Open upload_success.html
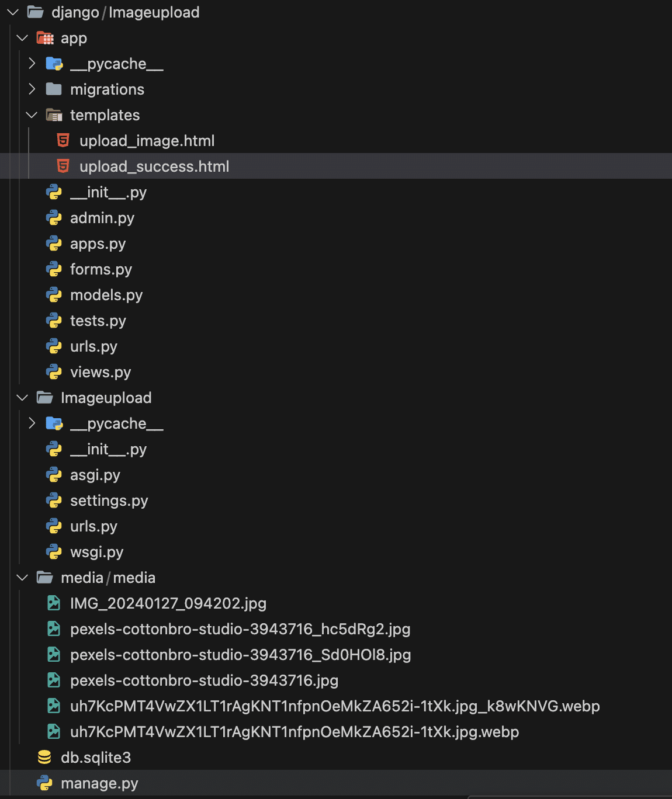Screen dimensions: 672x799 (x=154, y=166)
